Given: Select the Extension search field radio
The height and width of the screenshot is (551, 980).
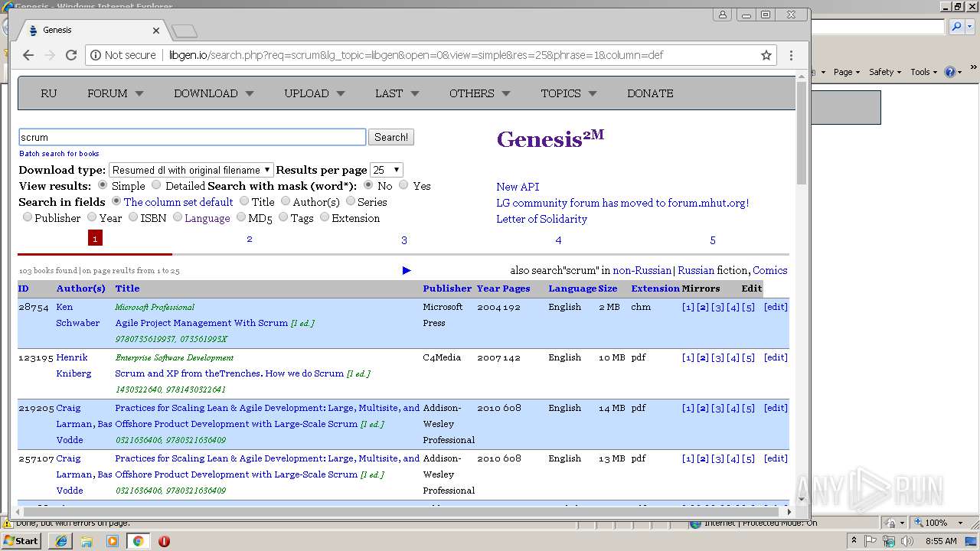Looking at the screenshot, I should (325, 217).
